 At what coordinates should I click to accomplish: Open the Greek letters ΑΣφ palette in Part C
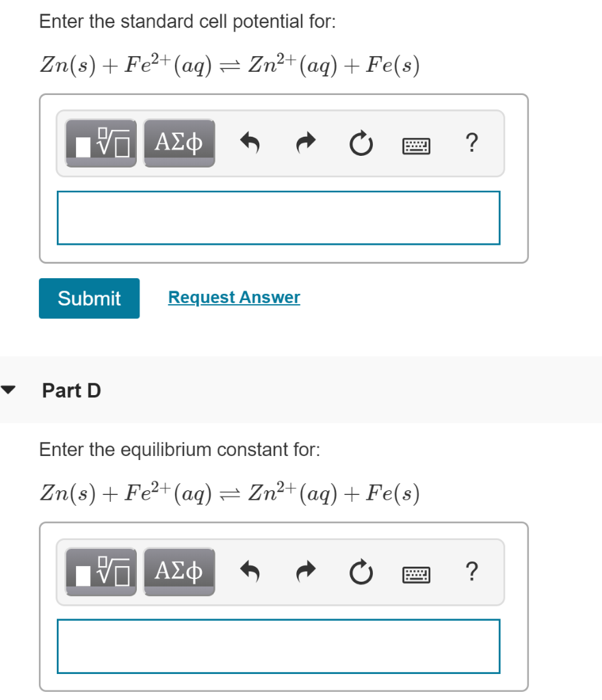click(x=179, y=143)
